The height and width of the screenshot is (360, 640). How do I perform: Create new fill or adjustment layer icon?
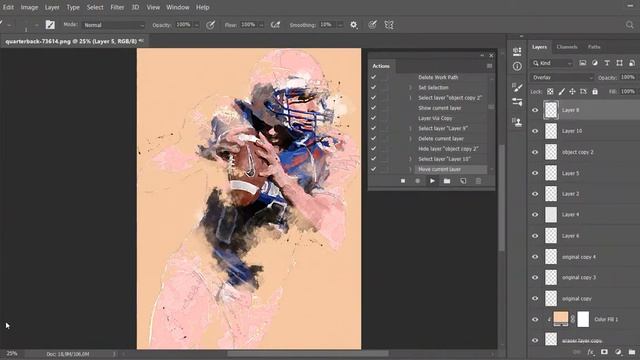(618, 352)
